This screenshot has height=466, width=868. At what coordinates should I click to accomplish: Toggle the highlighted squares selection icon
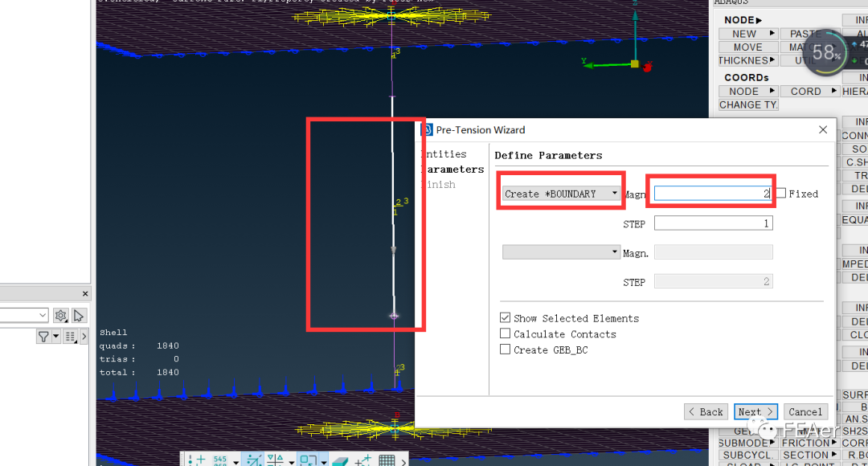click(308, 460)
